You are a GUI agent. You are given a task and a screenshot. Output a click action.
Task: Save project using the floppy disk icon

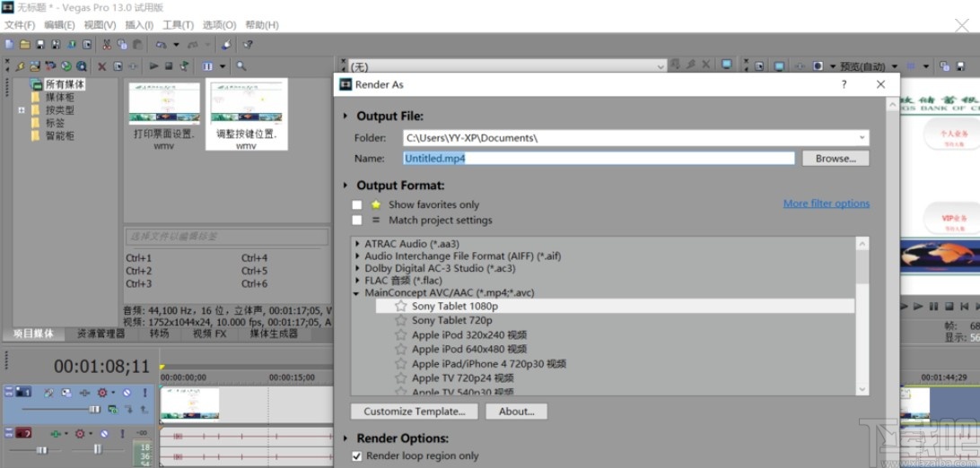(x=40, y=44)
